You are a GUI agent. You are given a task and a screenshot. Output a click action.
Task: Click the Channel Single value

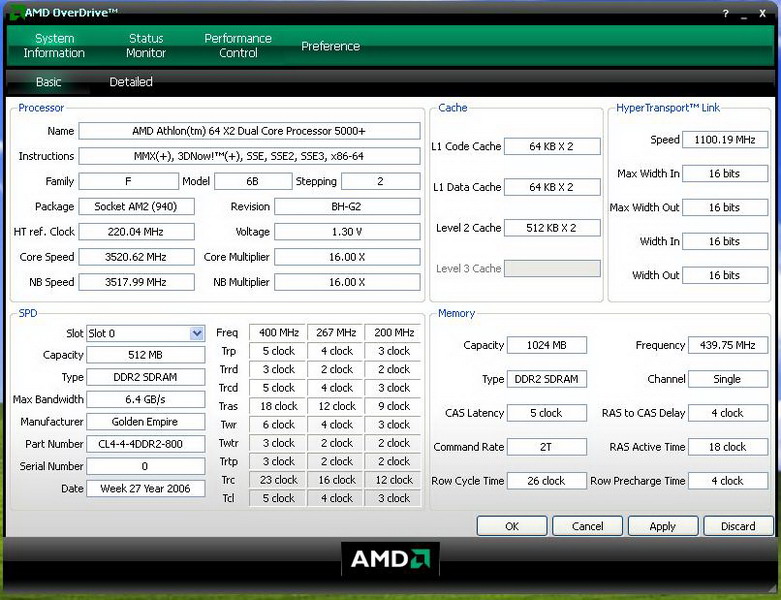[x=728, y=379]
